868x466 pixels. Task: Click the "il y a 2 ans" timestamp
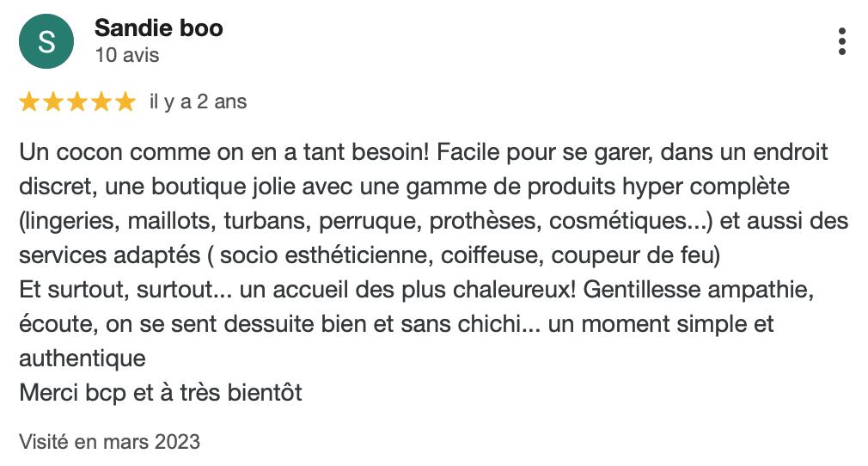(x=199, y=102)
